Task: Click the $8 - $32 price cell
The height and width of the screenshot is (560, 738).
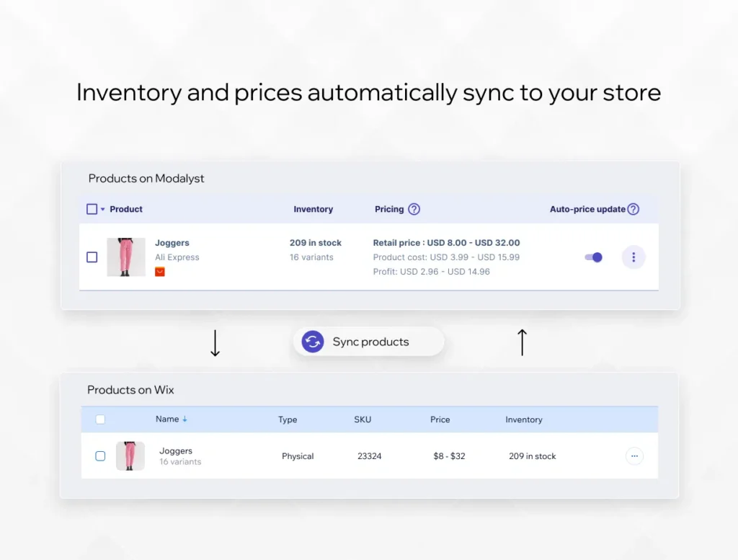Action: point(449,456)
